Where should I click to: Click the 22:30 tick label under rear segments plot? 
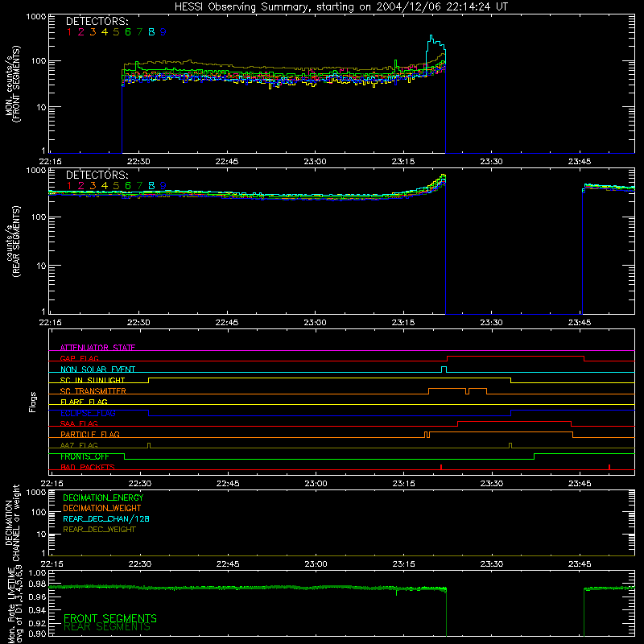(138, 323)
